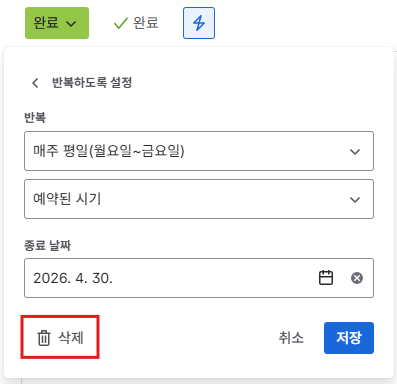The width and height of the screenshot is (397, 384).
Task: Open the automation lightning bolt menu
Action: [x=199, y=23]
